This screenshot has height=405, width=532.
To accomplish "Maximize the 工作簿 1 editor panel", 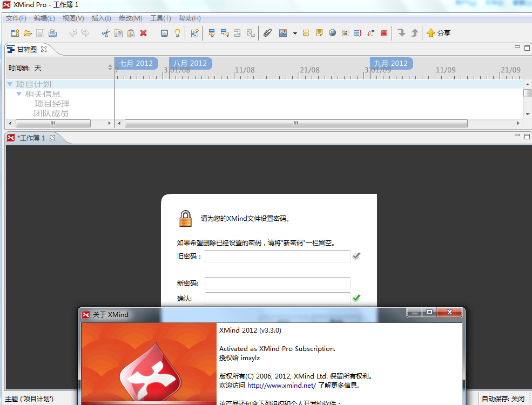I will (527, 137).
